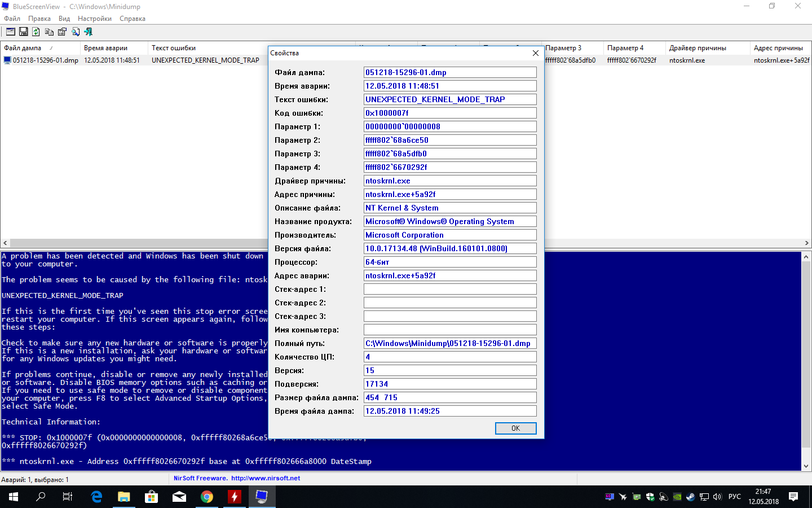Sort by Время аварии column header
812x508 pixels.
pos(114,48)
